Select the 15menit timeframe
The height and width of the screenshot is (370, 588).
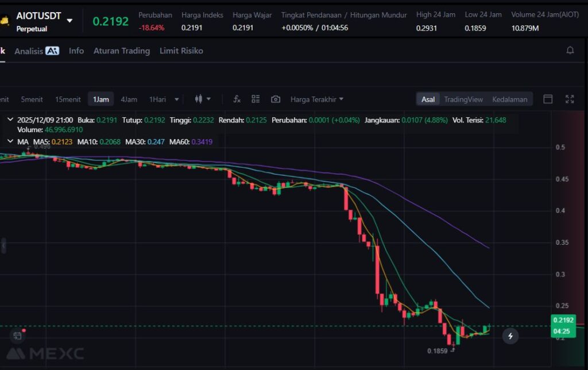(x=68, y=99)
